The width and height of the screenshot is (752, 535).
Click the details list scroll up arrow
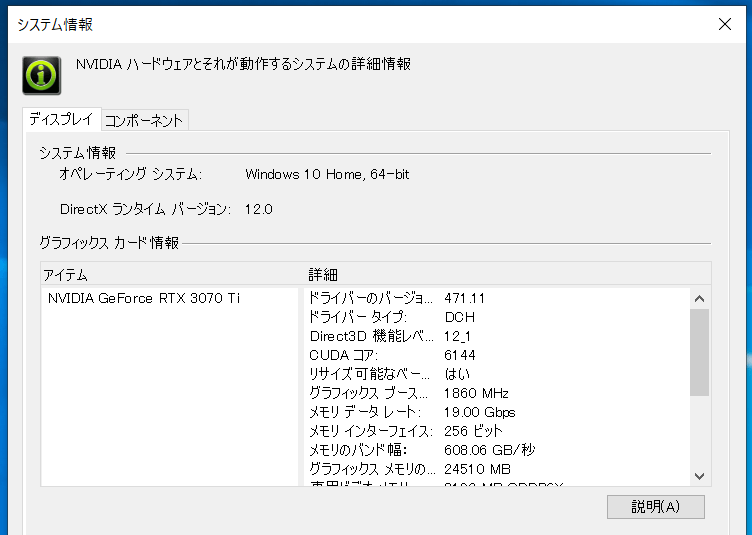[699, 299]
